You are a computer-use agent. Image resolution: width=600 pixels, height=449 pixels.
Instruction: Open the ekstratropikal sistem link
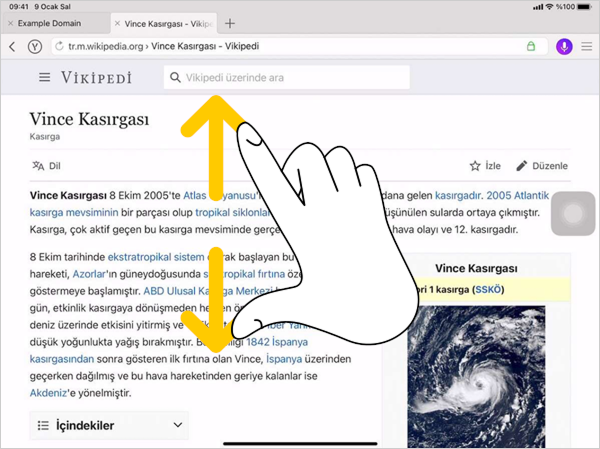pos(154,257)
